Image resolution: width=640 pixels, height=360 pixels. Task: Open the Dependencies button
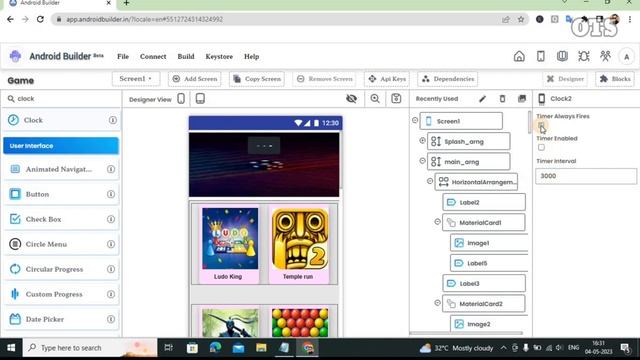[448, 79]
